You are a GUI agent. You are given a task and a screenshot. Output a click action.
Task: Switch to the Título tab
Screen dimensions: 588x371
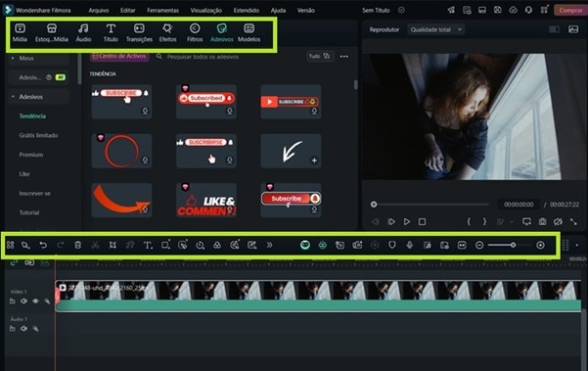pos(111,32)
